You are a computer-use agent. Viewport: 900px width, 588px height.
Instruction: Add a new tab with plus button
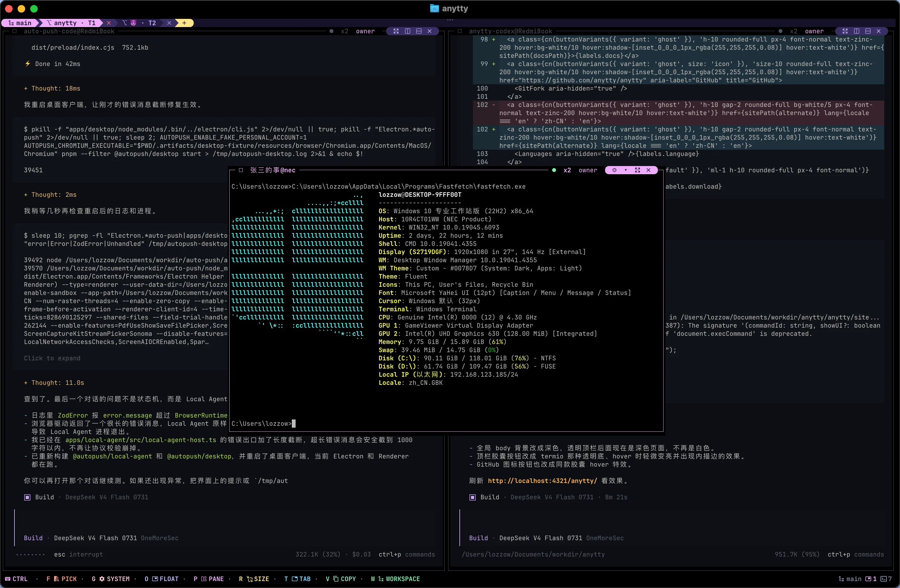(184, 23)
